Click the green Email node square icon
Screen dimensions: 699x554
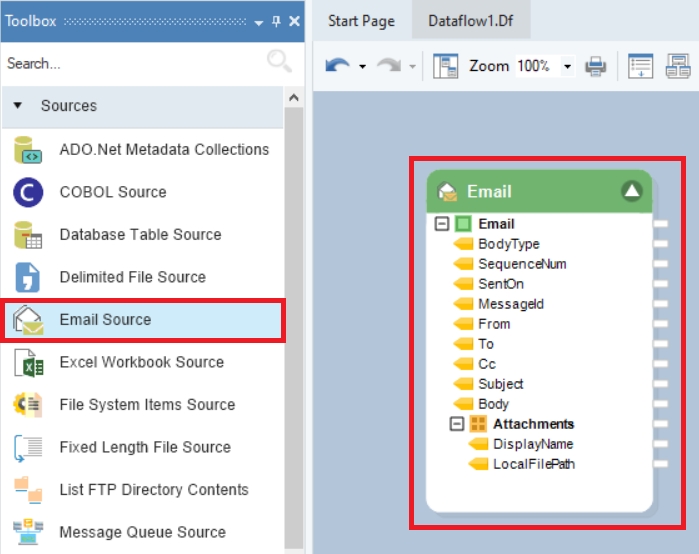pos(463,224)
